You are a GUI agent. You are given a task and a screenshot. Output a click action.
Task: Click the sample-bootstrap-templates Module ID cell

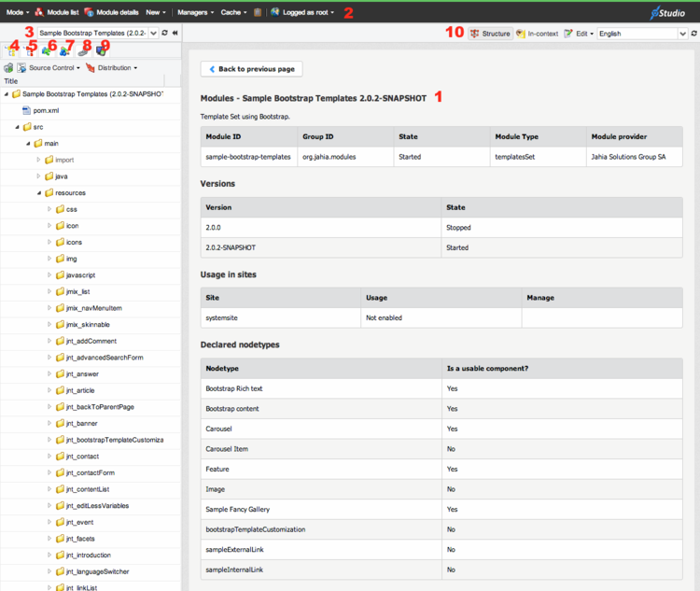coord(249,157)
